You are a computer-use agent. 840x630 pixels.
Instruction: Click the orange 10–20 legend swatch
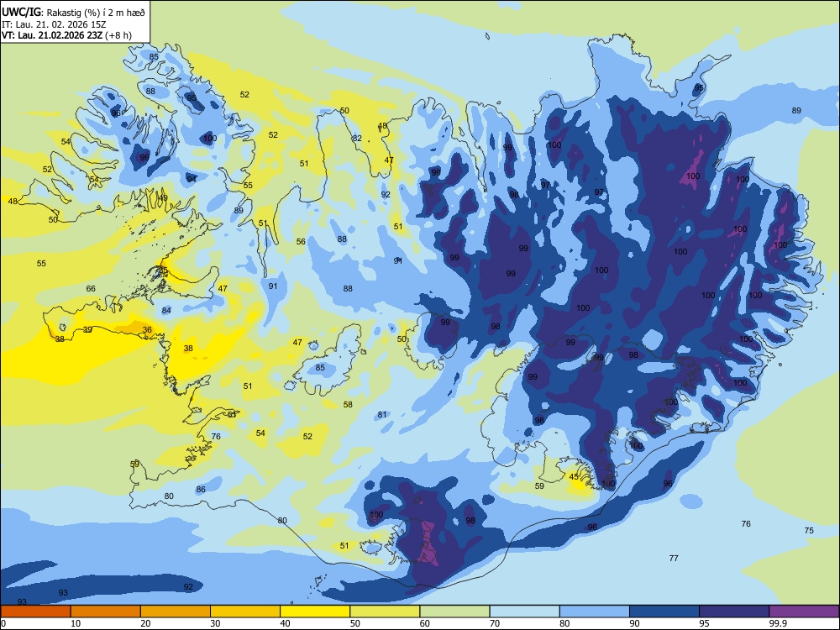point(106,612)
